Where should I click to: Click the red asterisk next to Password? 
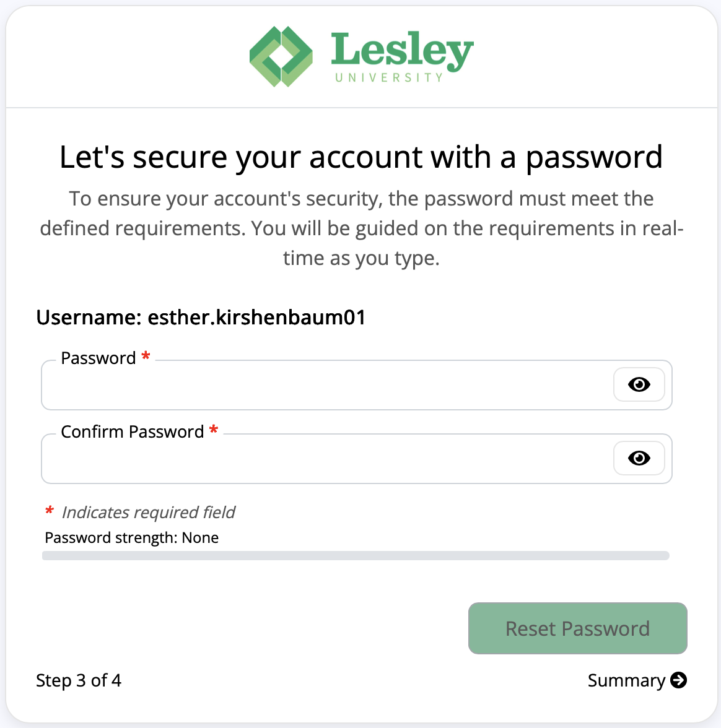(146, 358)
